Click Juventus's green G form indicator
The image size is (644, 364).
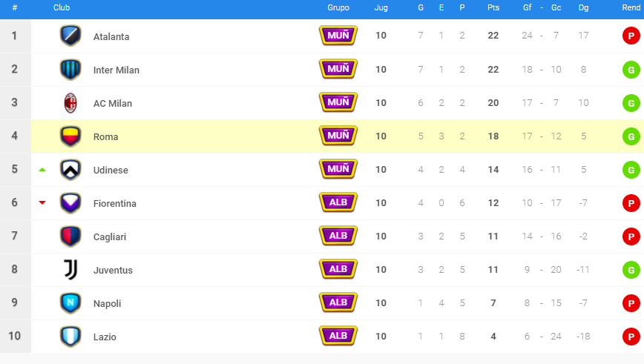[x=631, y=270]
